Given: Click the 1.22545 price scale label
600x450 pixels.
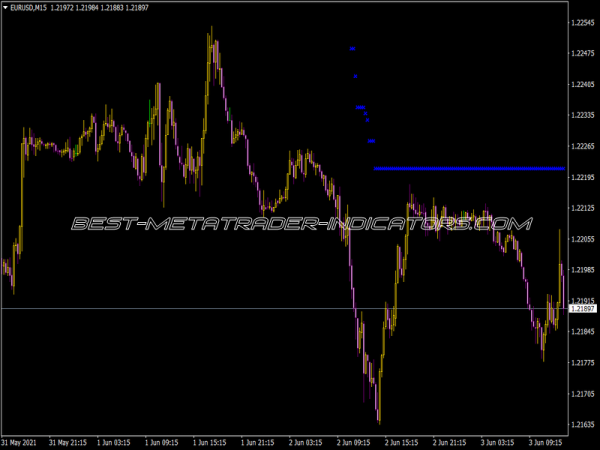Looking at the screenshot, I should [582, 22].
